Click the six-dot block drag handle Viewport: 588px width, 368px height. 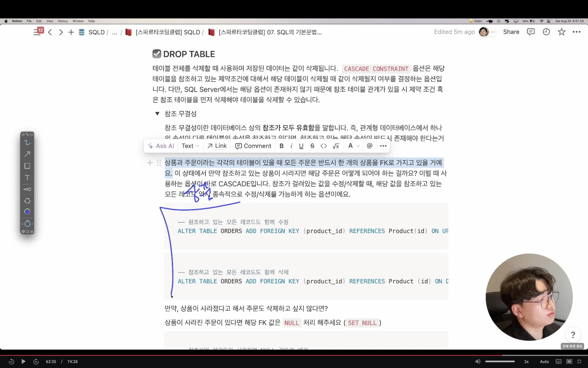159,163
